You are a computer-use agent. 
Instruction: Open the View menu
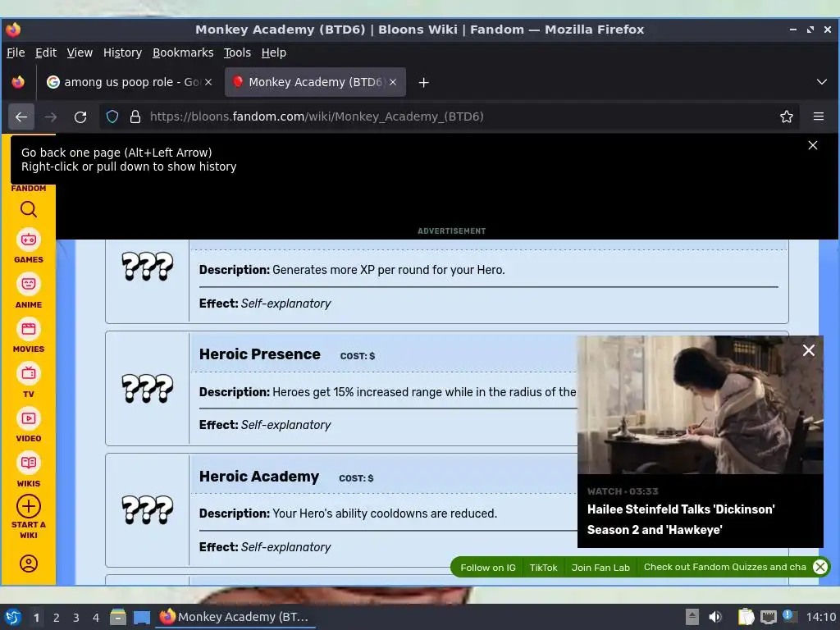[80, 52]
